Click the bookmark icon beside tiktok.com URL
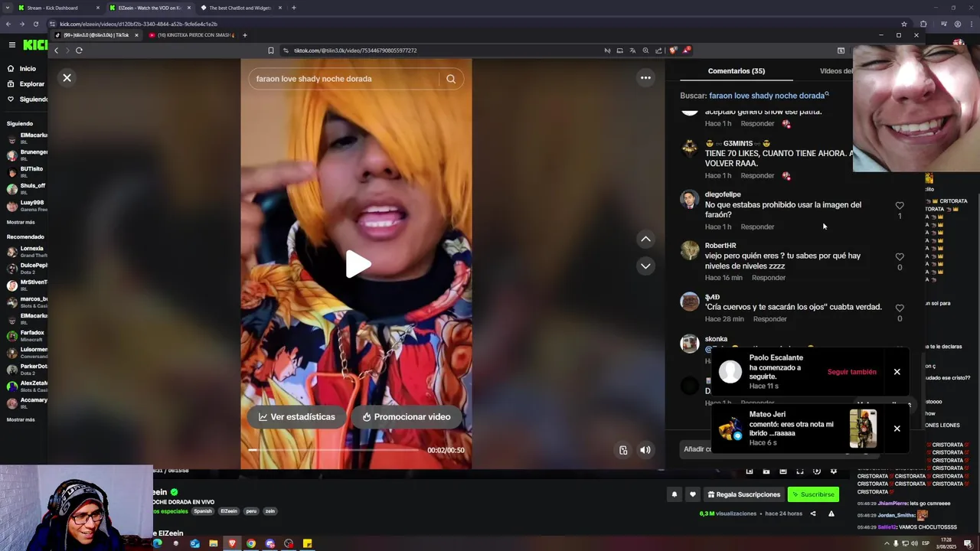Screen dimensions: 980x551 270,51
